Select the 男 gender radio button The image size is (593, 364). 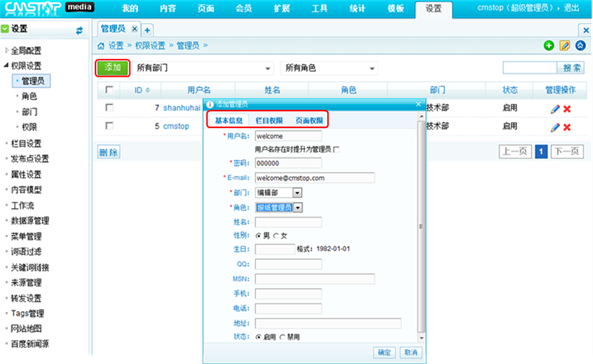point(258,236)
